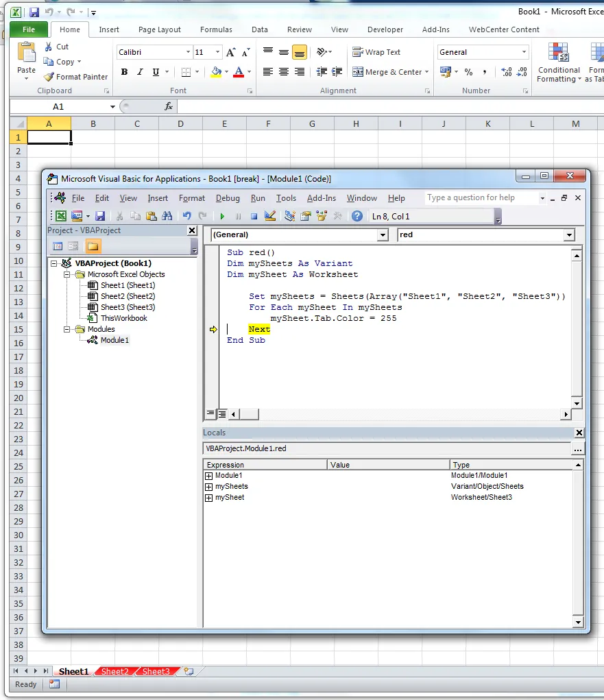
Task: Click 'Type a question for help' box
Action: 481,197
